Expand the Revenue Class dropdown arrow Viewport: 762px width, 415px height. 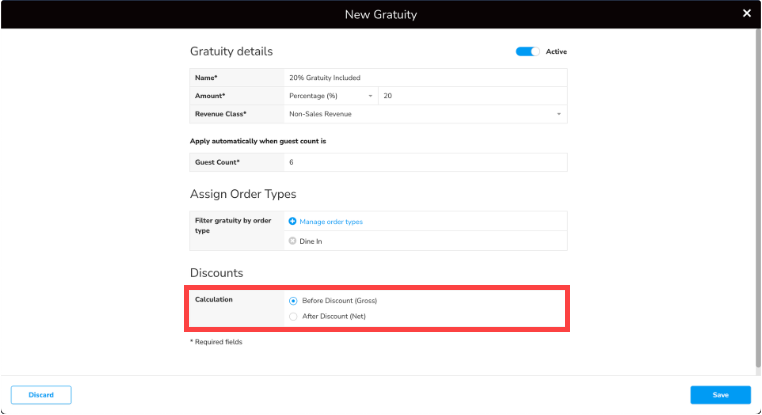coord(559,114)
